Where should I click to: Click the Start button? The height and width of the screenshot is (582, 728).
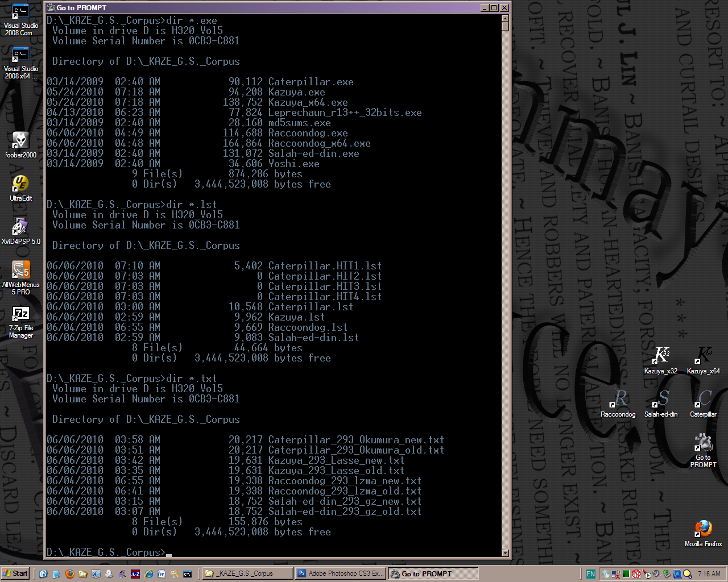(x=15, y=573)
